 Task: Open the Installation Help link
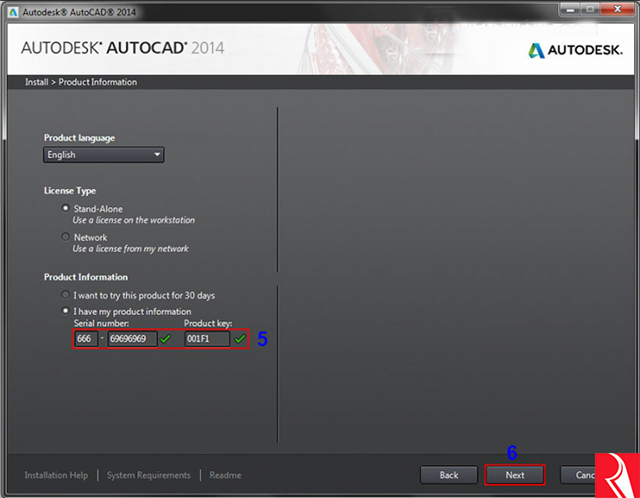[x=56, y=475]
